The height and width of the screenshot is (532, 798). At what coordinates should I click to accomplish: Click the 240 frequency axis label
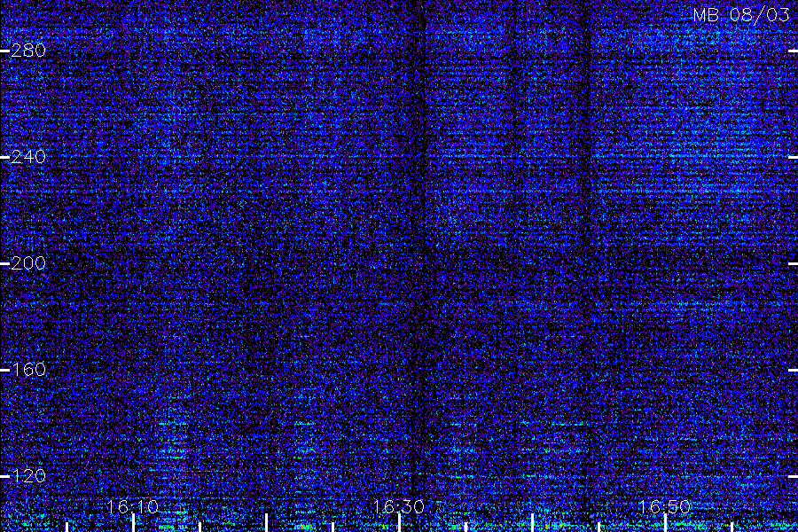[x=28, y=157]
